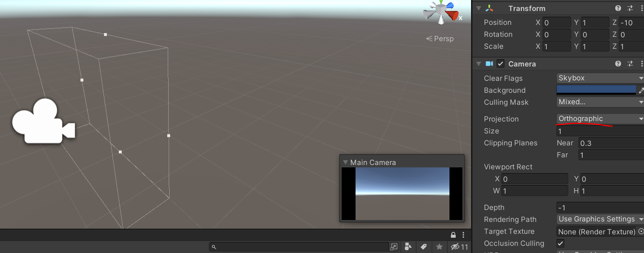Open the Culling Mask dropdown
Image resolution: width=644 pixels, height=253 pixels.
point(600,102)
